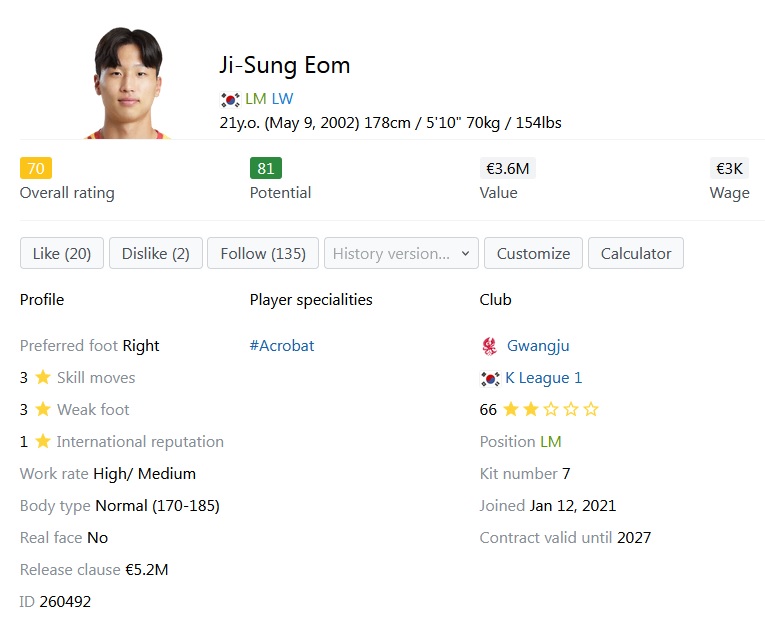Click Ji-Sung Eom's player photo

(x=128, y=82)
